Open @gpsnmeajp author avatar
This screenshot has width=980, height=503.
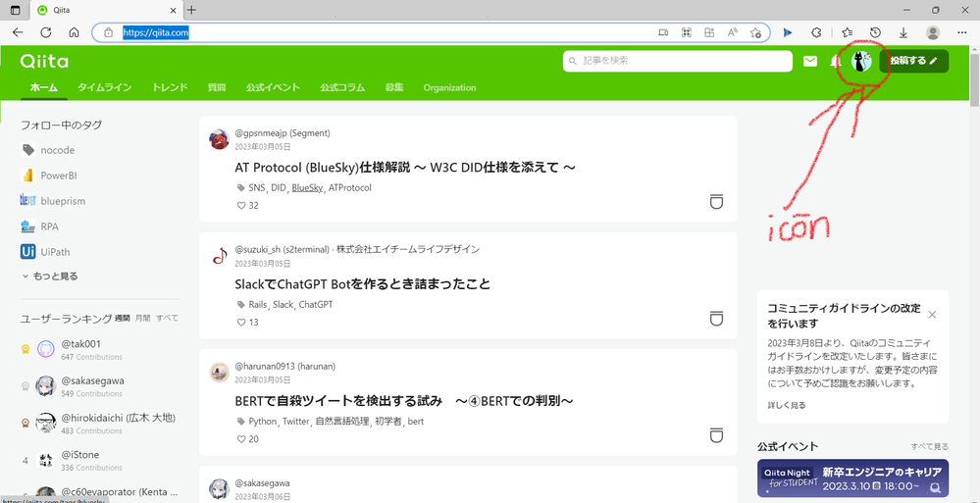[x=219, y=139]
